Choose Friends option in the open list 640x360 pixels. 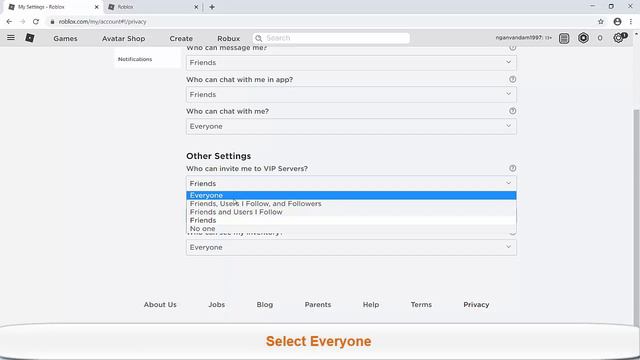click(x=351, y=220)
